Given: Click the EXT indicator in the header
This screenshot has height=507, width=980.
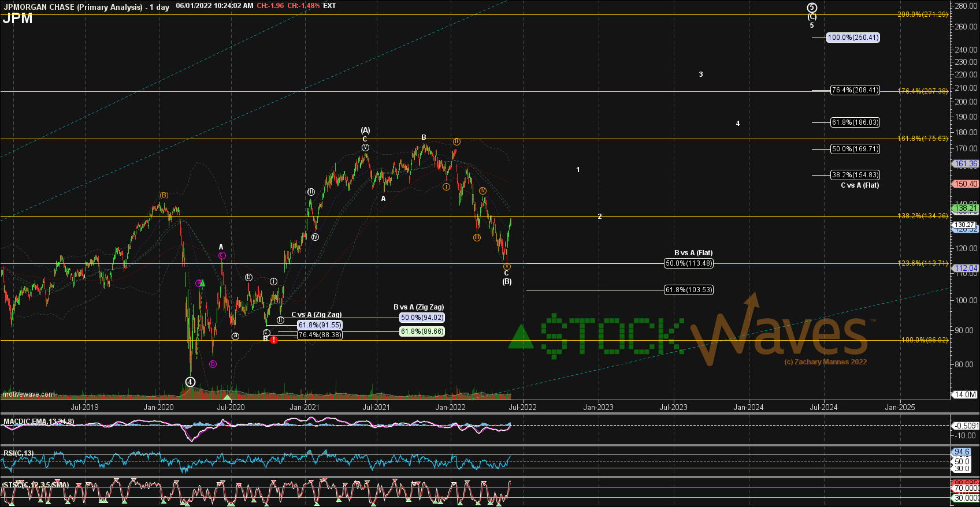Looking at the screenshot, I should click(x=329, y=6).
